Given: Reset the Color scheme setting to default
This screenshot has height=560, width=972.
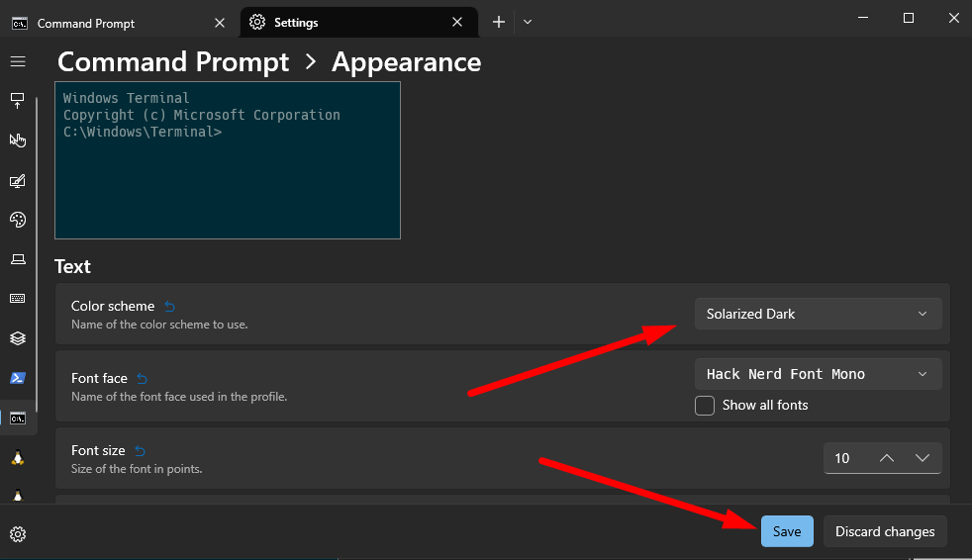Looking at the screenshot, I should [x=169, y=307].
